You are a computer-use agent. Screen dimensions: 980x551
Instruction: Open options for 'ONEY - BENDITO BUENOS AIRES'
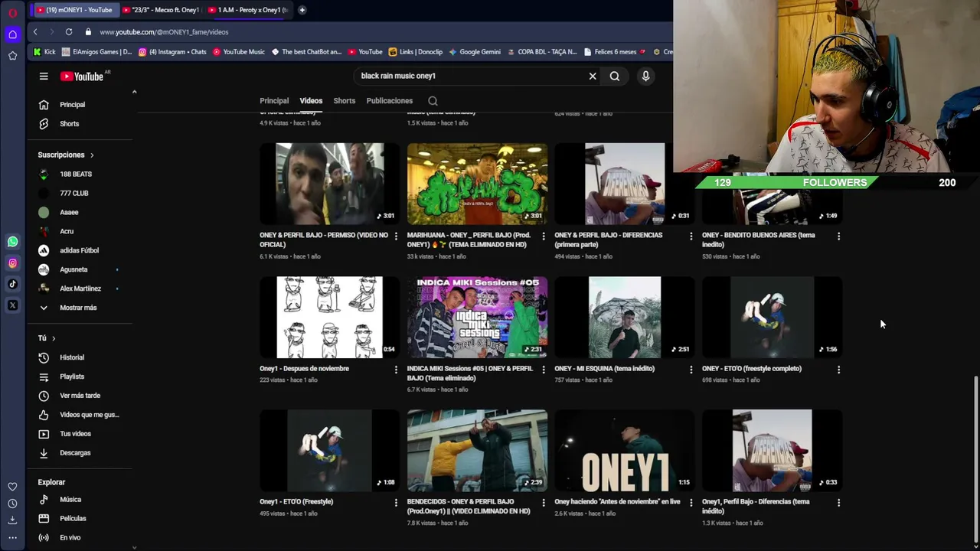tap(838, 236)
